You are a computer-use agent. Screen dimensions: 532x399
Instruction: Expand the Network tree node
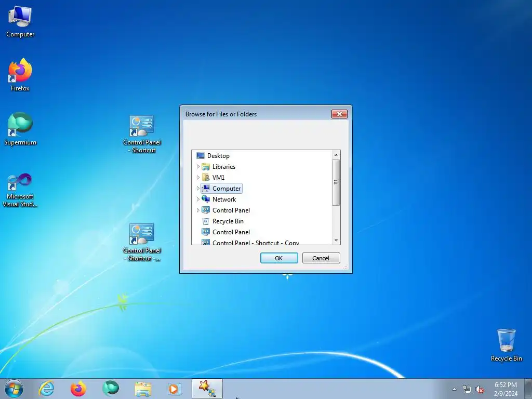(198, 199)
